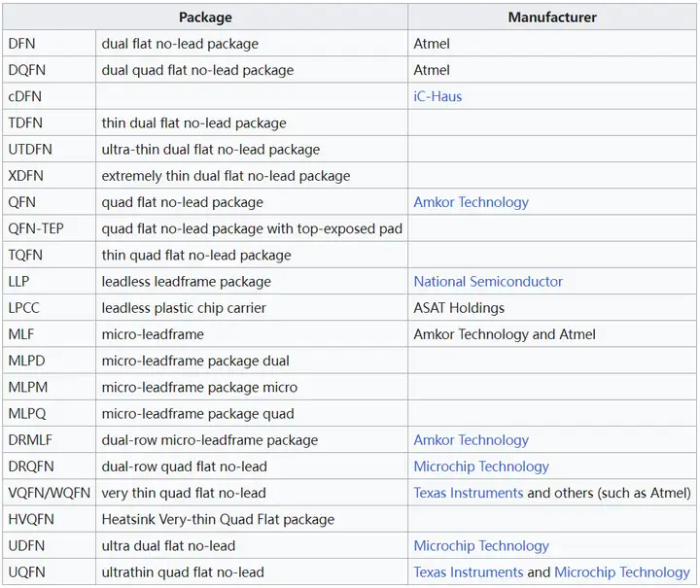This screenshot has height=588, width=700.
Task: Open Amkor Technology link in DRMLF row
Action: click(x=471, y=440)
